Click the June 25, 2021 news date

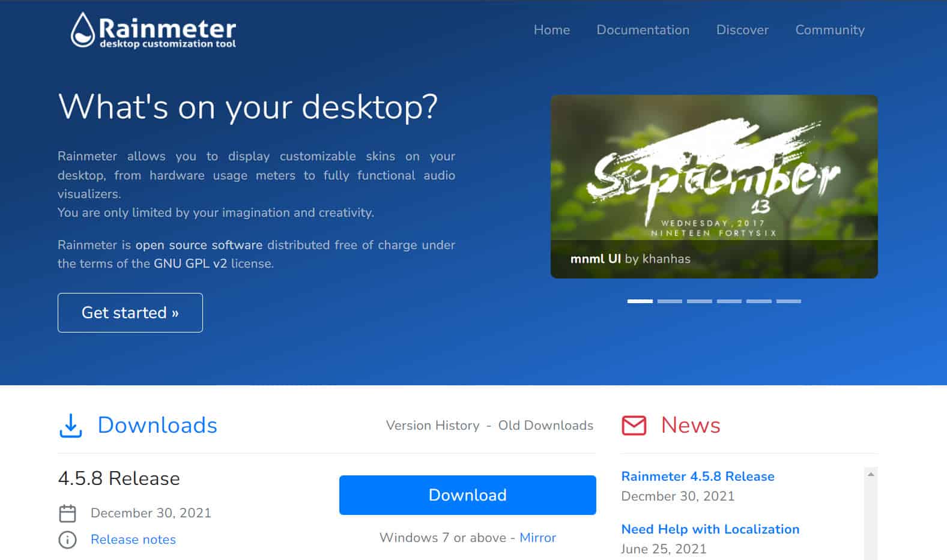point(664,549)
